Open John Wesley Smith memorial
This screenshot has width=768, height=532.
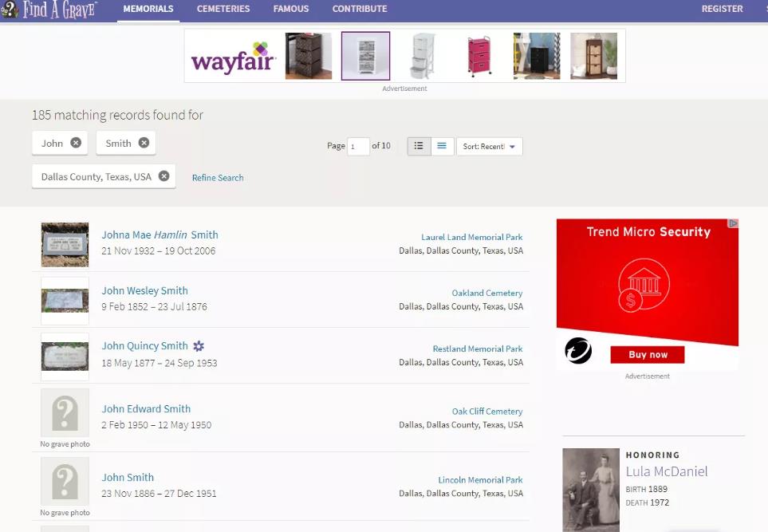[x=144, y=291]
